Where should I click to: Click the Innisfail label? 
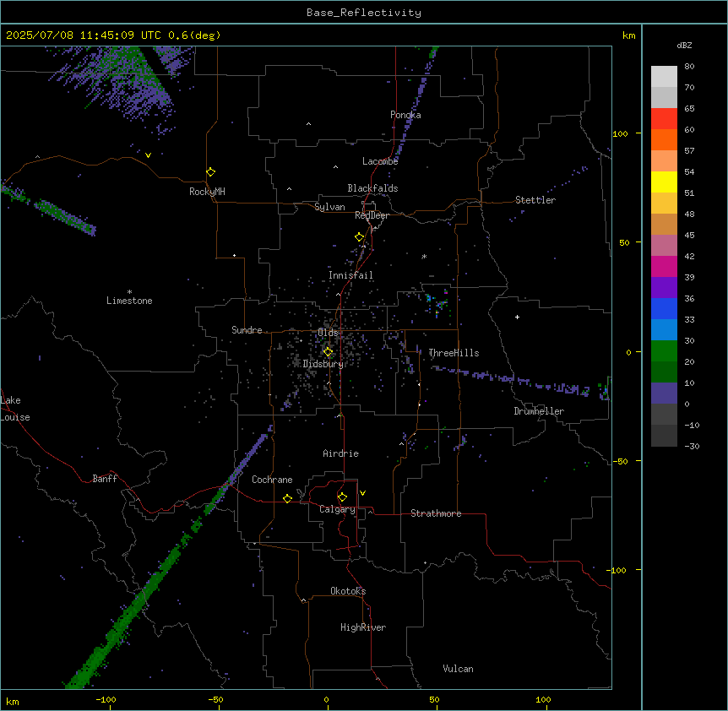click(350, 275)
